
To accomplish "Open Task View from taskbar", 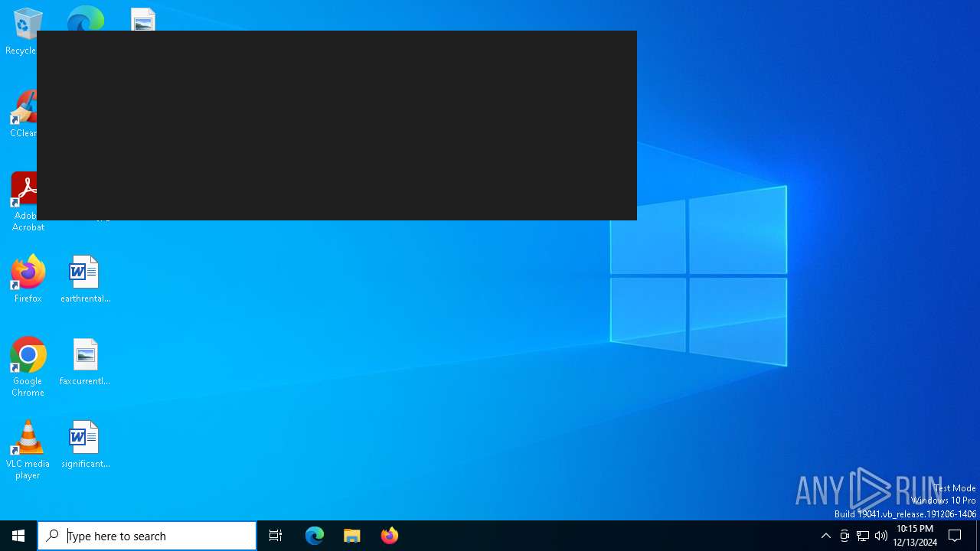I will click(x=276, y=536).
